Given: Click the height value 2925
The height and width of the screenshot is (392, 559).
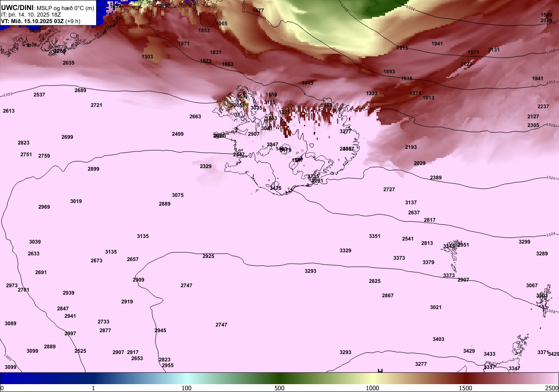Looking at the screenshot, I should pos(208,256).
